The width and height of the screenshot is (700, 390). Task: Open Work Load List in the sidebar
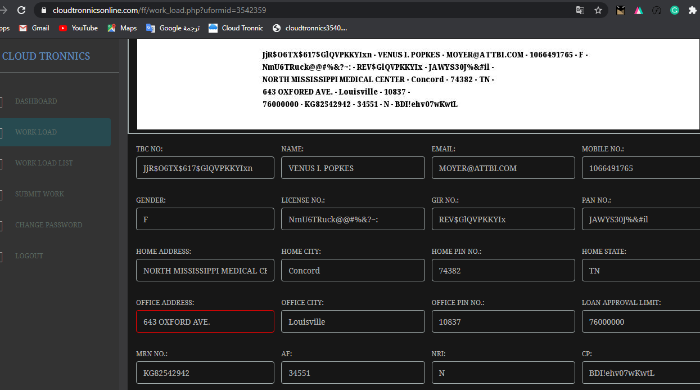[x=44, y=163]
